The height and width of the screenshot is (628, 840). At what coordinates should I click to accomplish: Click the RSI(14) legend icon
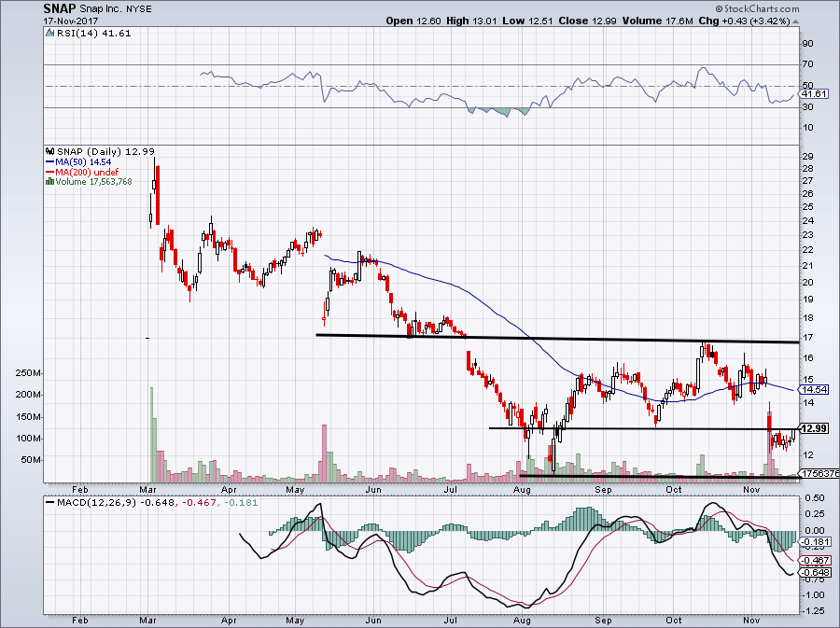point(49,34)
